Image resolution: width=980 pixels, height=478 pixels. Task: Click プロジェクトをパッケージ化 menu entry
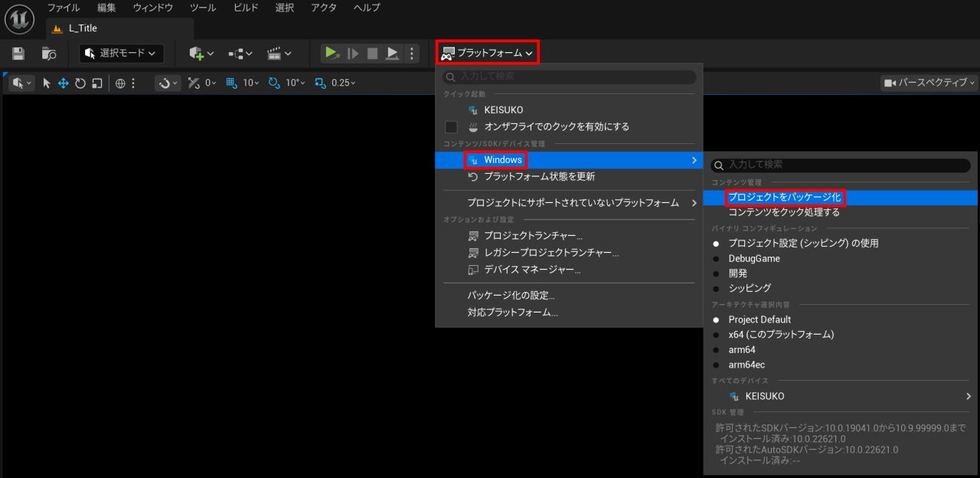pyautogui.click(x=784, y=198)
